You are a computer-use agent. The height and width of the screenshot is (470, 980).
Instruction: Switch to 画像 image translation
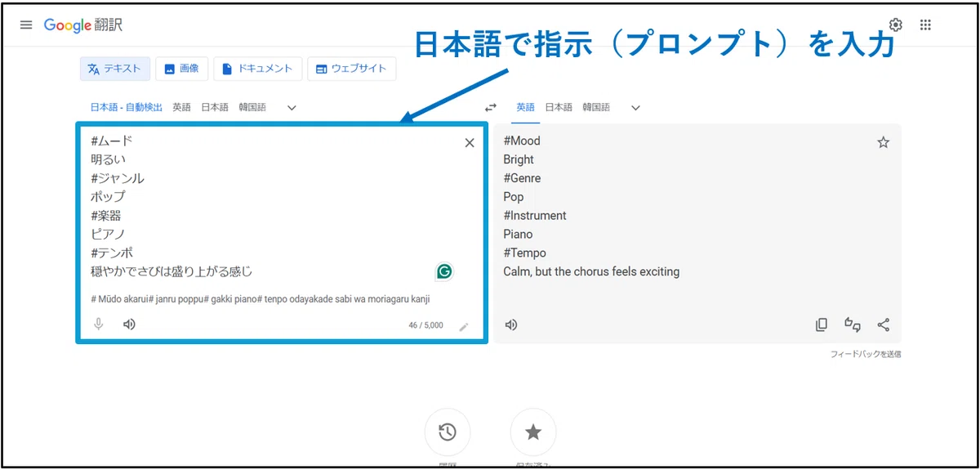tap(182, 69)
